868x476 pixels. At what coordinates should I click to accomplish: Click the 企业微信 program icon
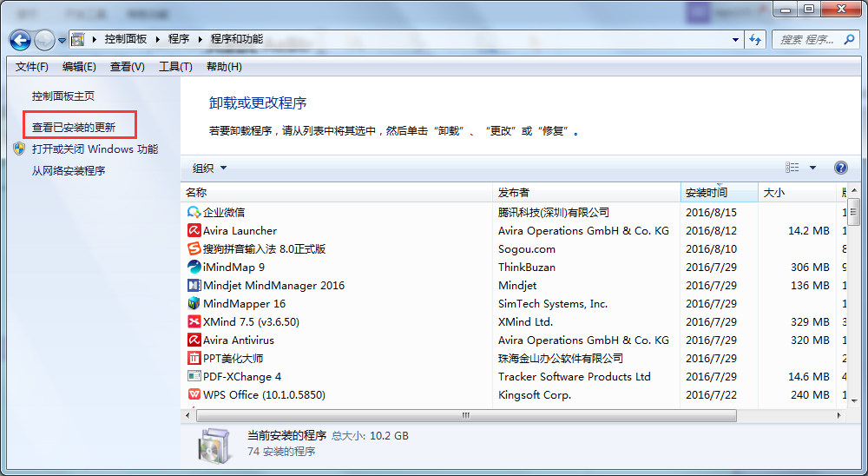pos(194,212)
